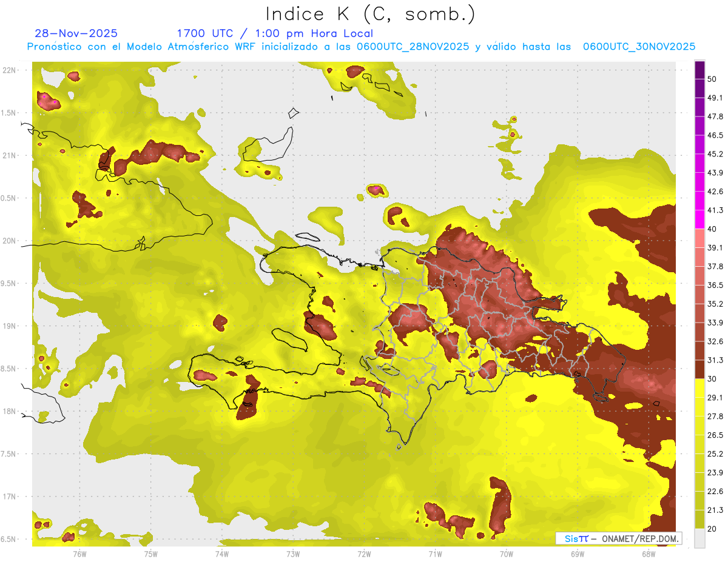Click the colorbar value 21.3
The height and width of the screenshot is (562, 728).
tap(715, 510)
